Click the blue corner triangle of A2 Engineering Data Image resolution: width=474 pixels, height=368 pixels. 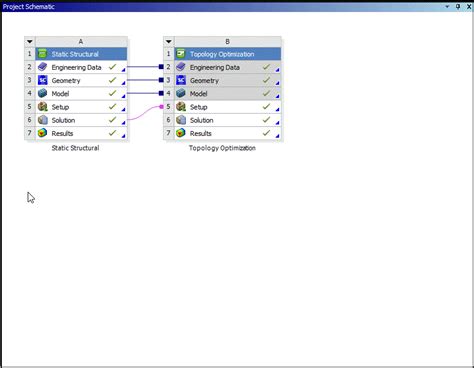click(124, 70)
